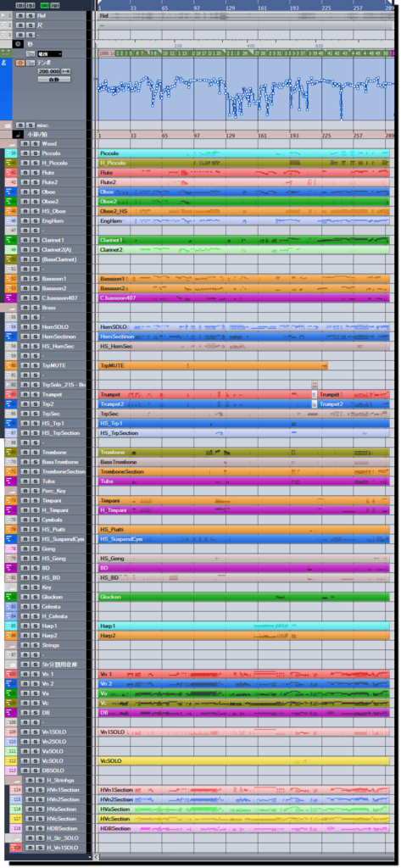401x868 pixels.
Task: Click the Ref track's audio track icon
Action: point(7,15)
